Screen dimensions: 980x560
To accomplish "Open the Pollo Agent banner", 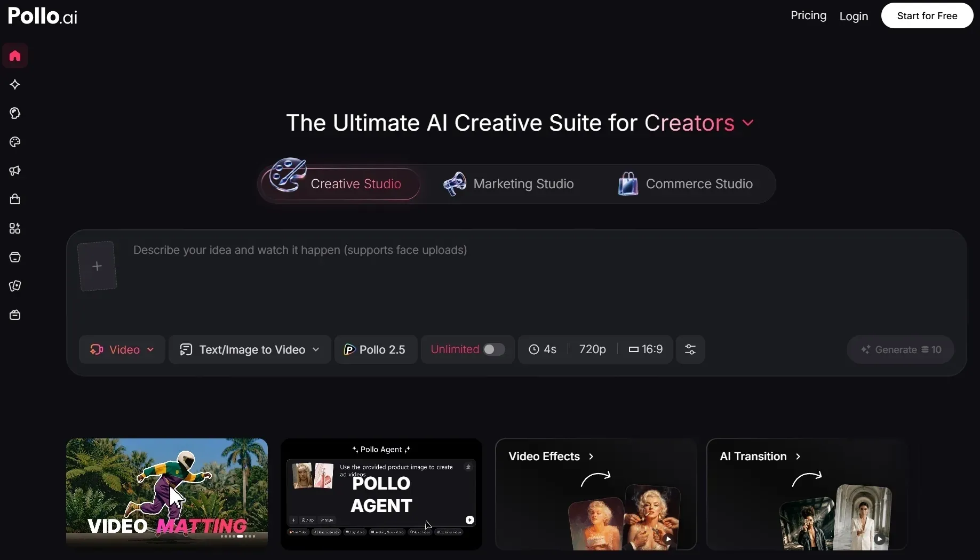I will 381,494.
